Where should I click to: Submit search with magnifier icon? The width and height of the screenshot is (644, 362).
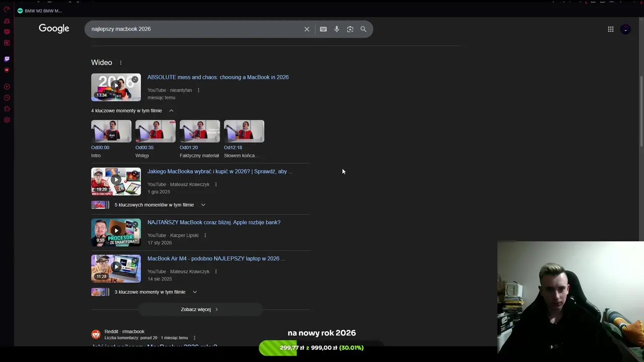[363, 29]
